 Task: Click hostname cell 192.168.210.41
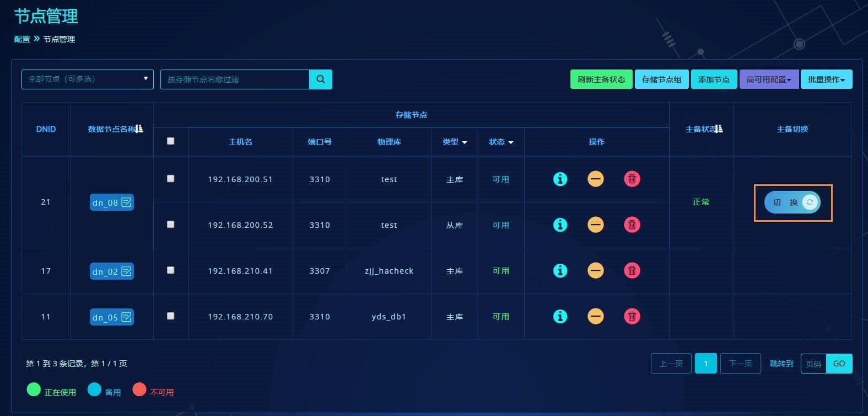pos(240,271)
